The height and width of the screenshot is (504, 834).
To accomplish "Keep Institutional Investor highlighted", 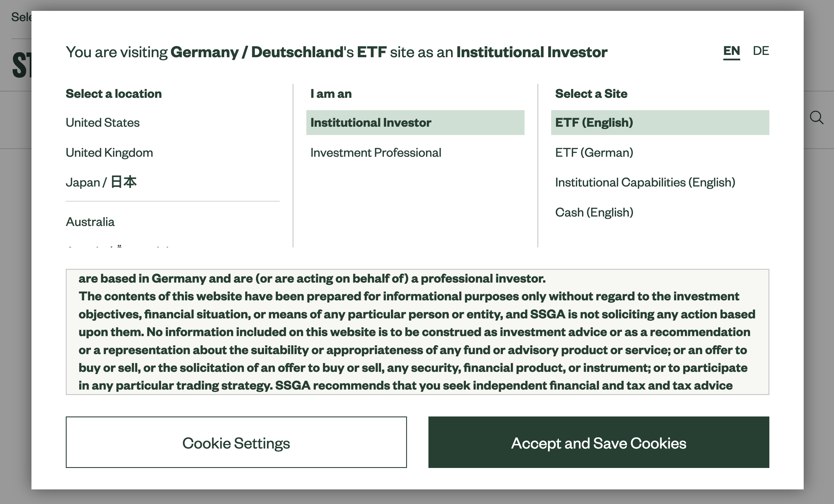I will [x=371, y=122].
